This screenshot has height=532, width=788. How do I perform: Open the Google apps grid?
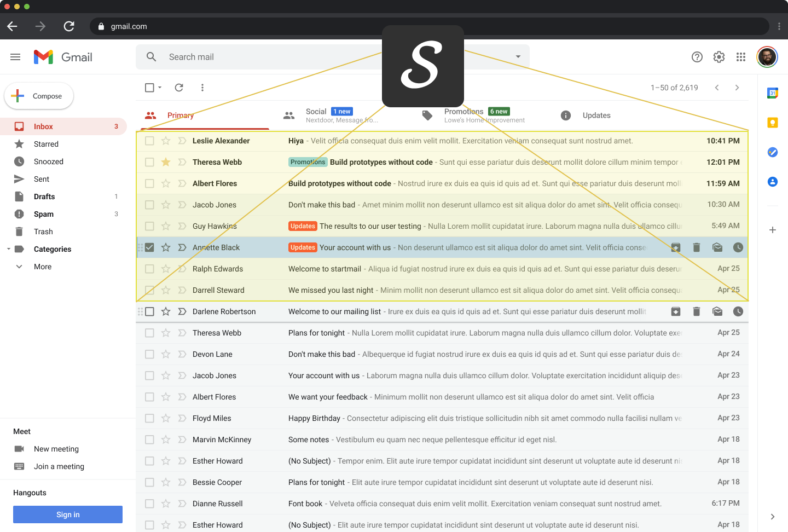pos(741,57)
